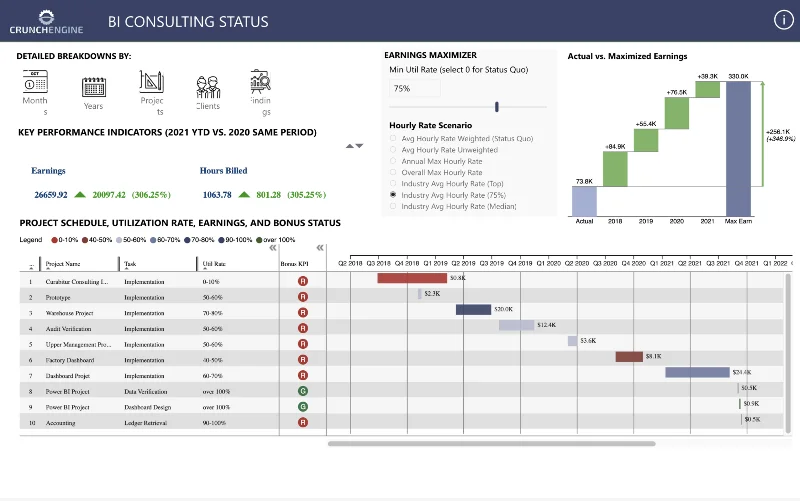Sort by Task column header
800x501 pixels.
pyautogui.click(x=130, y=264)
